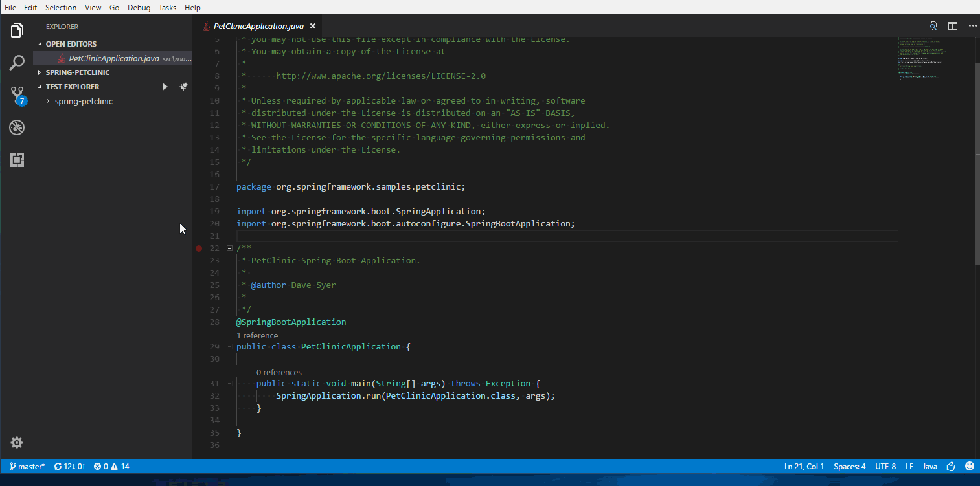Open the Manage settings gear

coord(17,443)
